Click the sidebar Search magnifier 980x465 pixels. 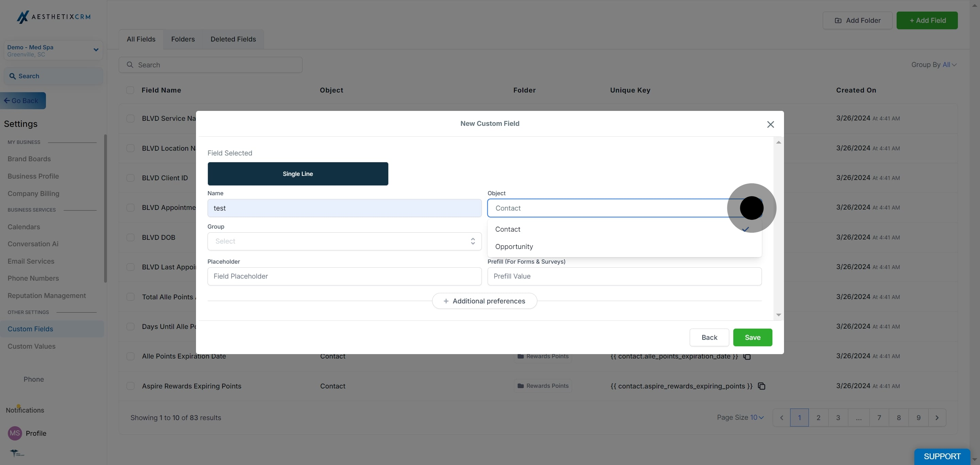click(x=13, y=76)
